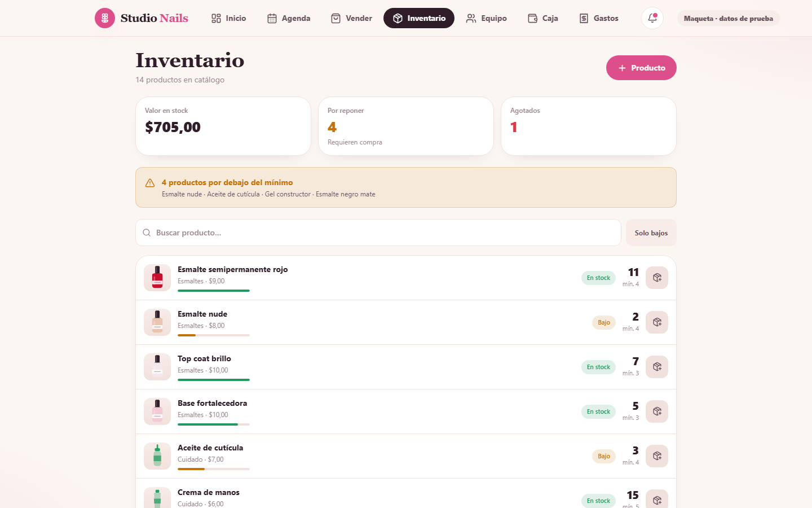Open the Agotados card
This screenshot has width=812, height=508.
tap(589, 126)
